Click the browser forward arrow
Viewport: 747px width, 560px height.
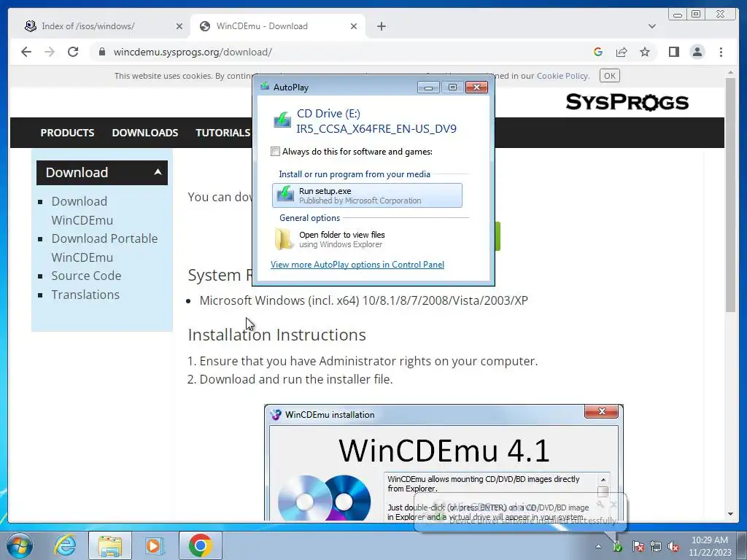coord(50,52)
